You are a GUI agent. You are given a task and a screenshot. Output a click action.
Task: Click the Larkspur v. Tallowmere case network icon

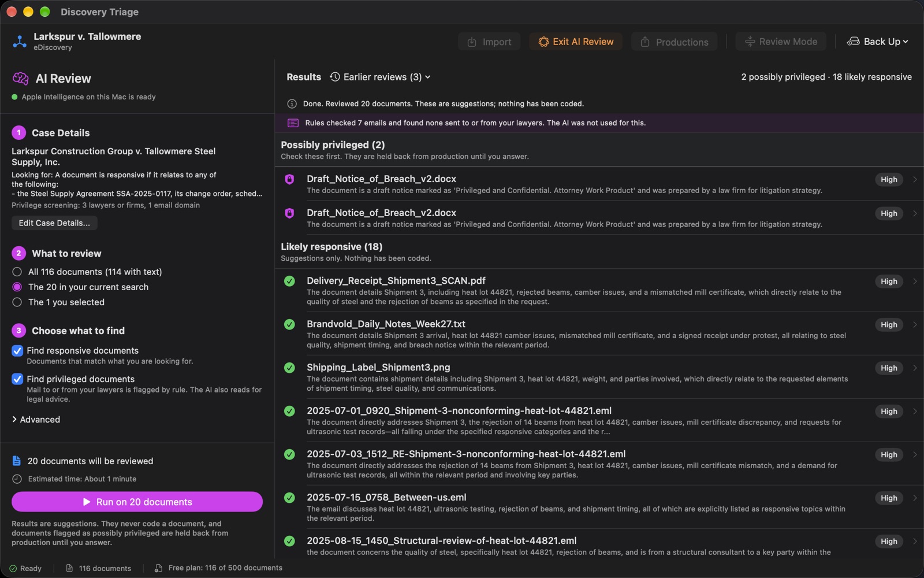20,42
